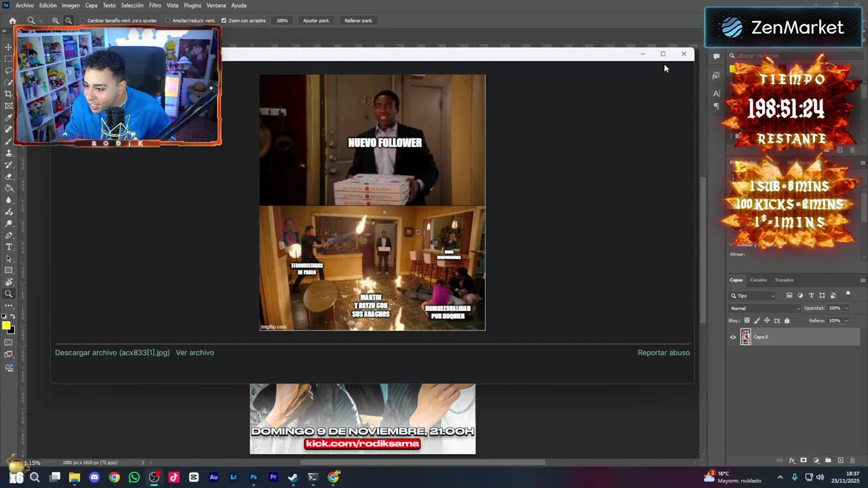868x488 pixels.
Task: Open the Archivo menu
Action: coord(24,5)
